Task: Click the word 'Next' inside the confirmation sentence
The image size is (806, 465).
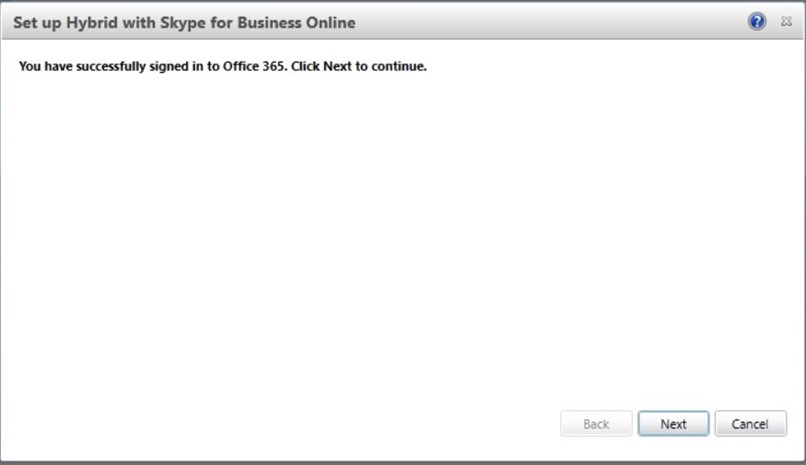Action: click(x=337, y=66)
